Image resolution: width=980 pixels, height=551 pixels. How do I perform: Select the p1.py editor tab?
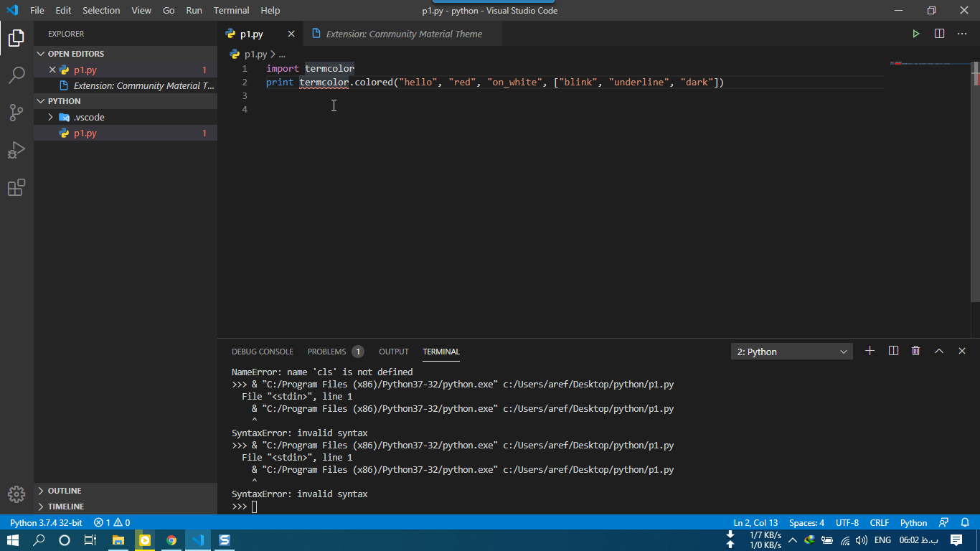tap(251, 34)
